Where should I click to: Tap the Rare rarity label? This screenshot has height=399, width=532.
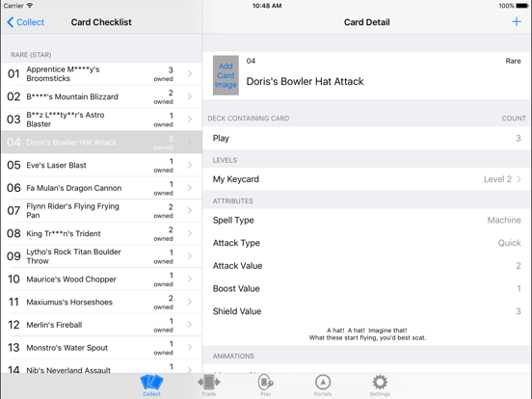click(513, 61)
